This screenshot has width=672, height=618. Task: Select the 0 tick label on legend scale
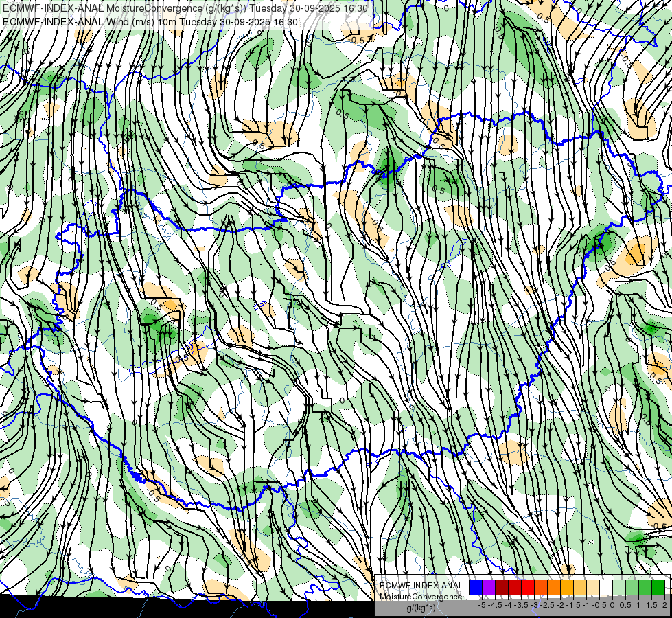point(612,605)
